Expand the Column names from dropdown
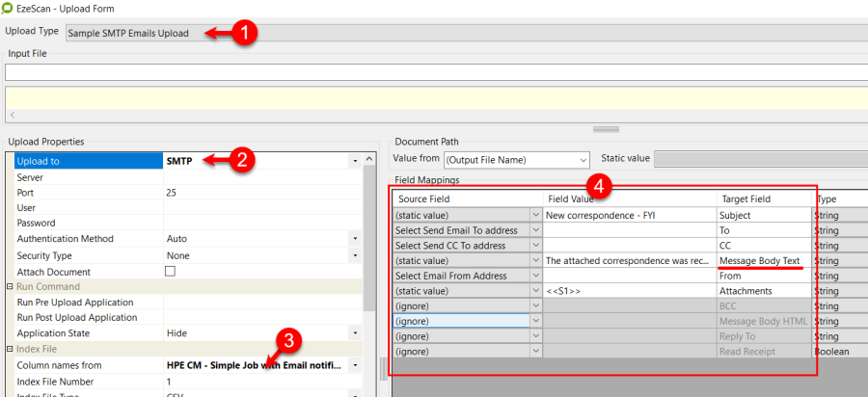This screenshot has height=397, width=868. pos(354,366)
